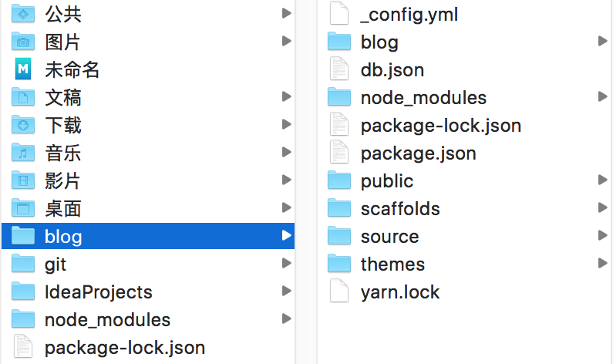Select the public folder

pos(386,180)
